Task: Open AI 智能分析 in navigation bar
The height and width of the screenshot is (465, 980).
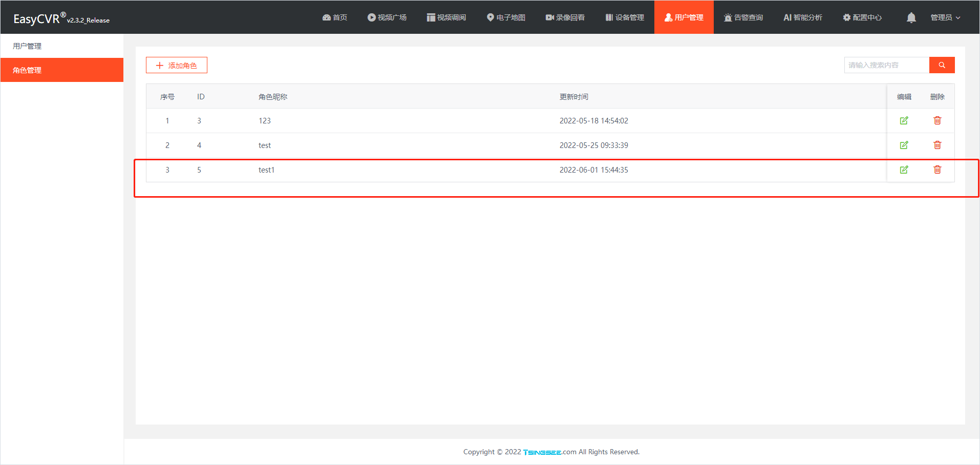Action: pyautogui.click(x=802, y=17)
